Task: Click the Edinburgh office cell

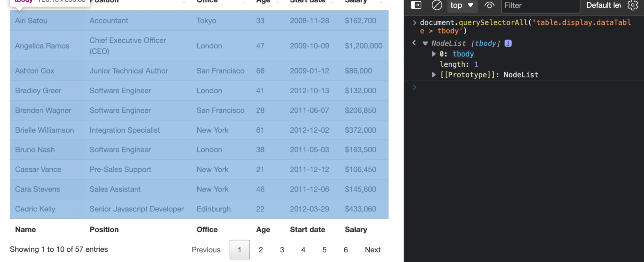Action: coord(221,209)
